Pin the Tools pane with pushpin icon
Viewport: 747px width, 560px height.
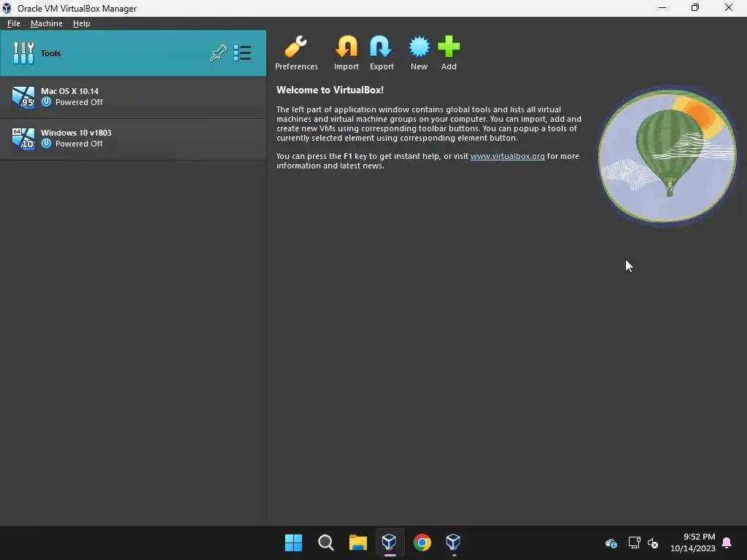[218, 52]
